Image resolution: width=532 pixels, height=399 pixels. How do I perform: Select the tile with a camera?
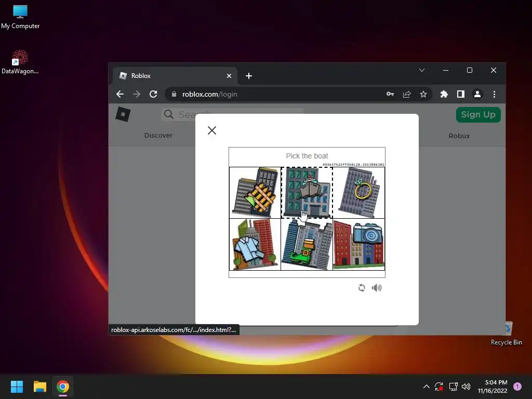pos(358,244)
